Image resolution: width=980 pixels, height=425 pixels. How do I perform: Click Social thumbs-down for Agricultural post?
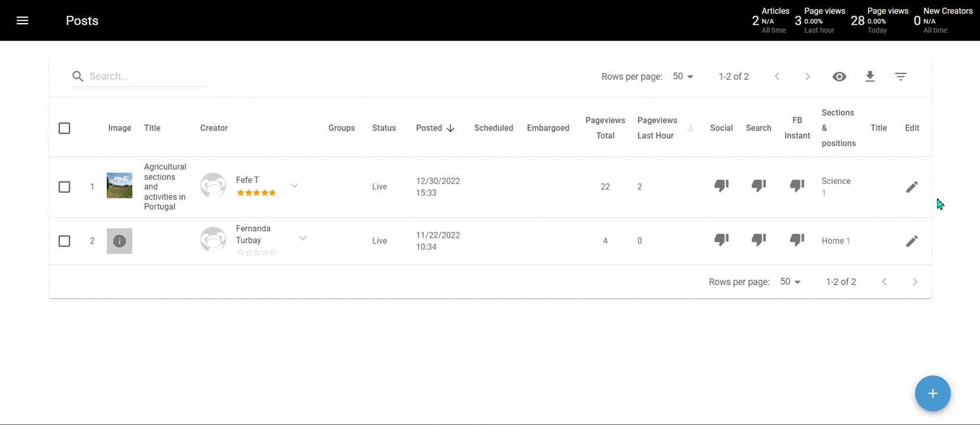[x=721, y=186]
